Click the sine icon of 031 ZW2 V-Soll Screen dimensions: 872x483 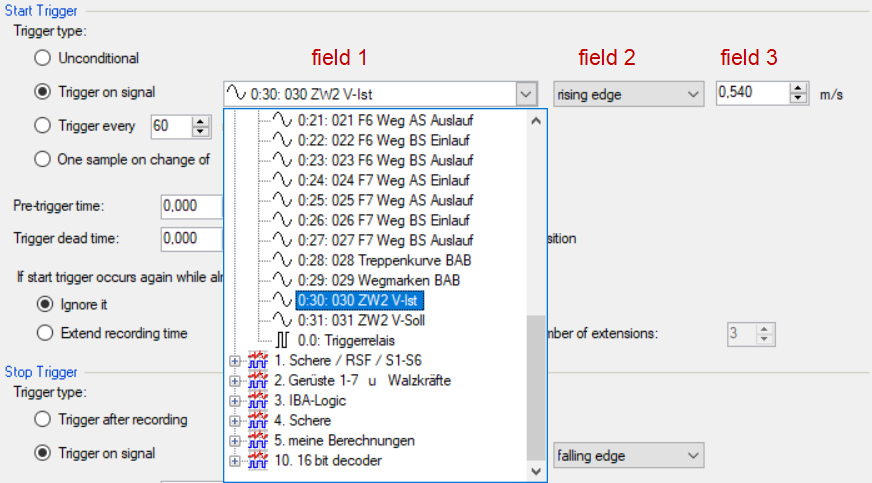tap(282, 320)
